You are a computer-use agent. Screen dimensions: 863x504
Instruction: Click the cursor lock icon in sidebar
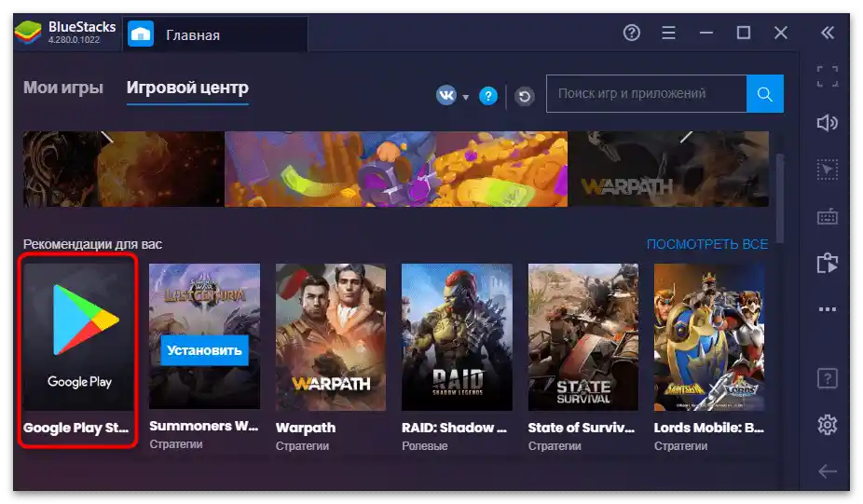(x=828, y=170)
